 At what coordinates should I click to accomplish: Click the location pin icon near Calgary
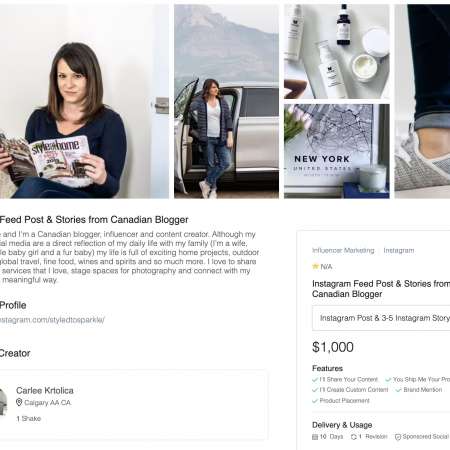tap(19, 402)
